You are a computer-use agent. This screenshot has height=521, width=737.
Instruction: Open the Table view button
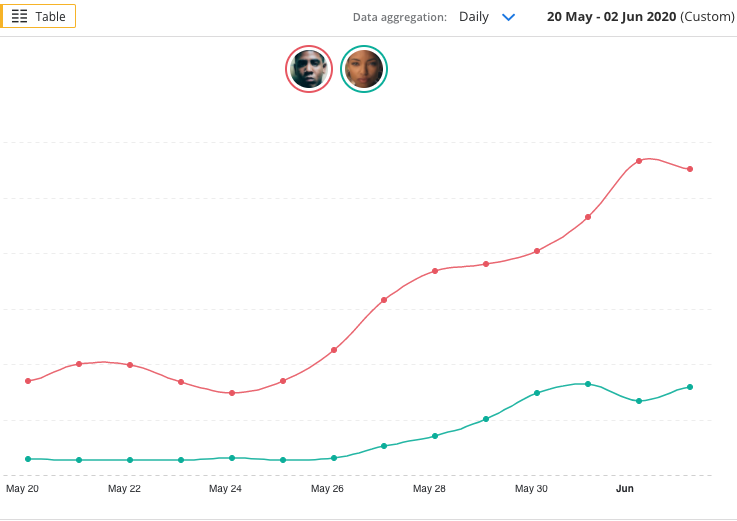38,16
